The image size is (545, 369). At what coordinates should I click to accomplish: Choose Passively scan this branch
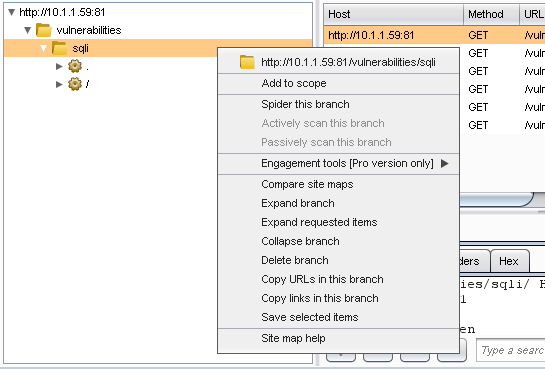click(338, 142)
